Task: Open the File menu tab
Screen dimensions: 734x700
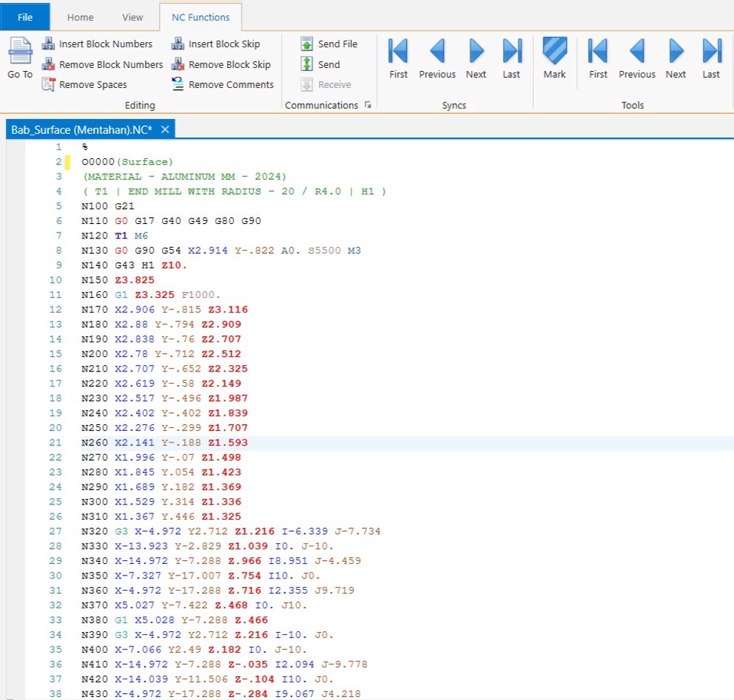Action: coord(24,18)
